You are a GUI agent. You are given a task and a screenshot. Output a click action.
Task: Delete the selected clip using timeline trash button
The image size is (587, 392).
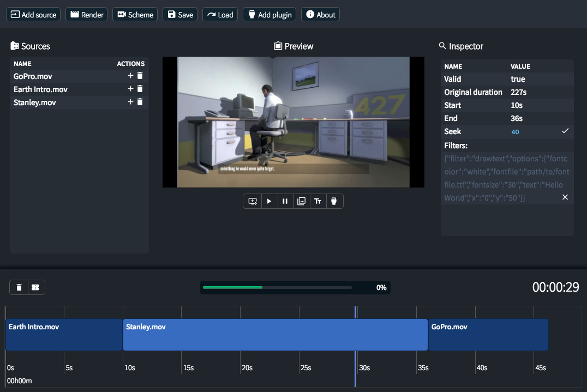(x=19, y=287)
